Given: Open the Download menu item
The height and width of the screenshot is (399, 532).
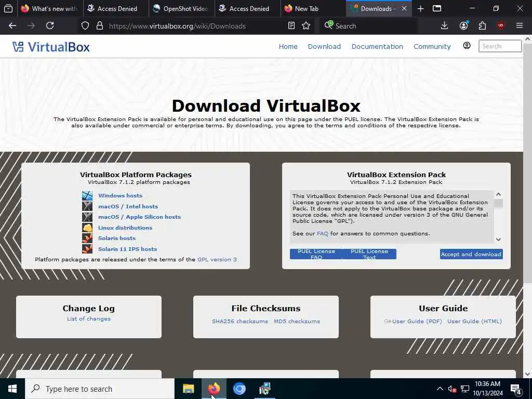Looking at the screenshot, I should coord(324,46).
